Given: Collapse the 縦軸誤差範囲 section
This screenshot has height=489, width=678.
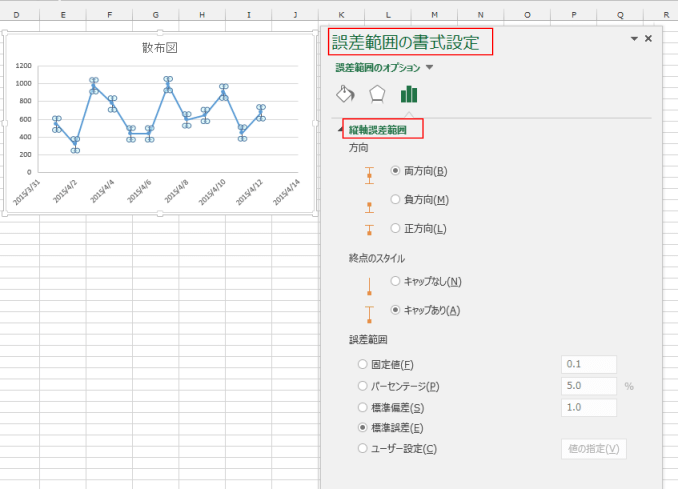Looking at the screenshot, I should (340, 130).
